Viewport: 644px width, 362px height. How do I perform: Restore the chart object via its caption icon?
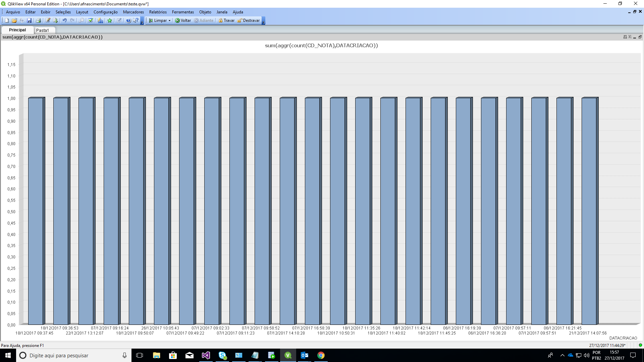640,37
